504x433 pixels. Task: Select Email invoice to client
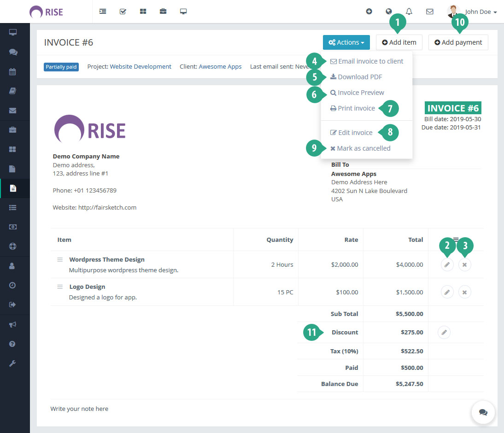click(371, 61)
